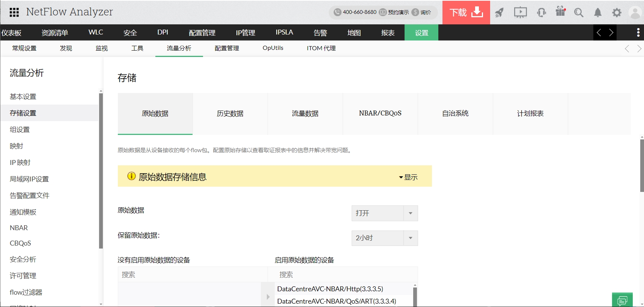Switch to the 工具 sub-tab
Image resolution: width=644 pixels, height=307 pixels.
(x=137, y=48)
